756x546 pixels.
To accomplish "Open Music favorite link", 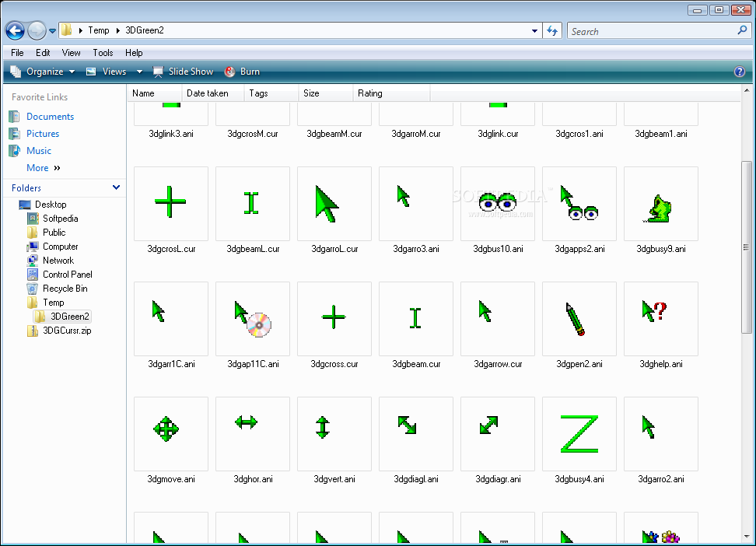I will 39,150.
